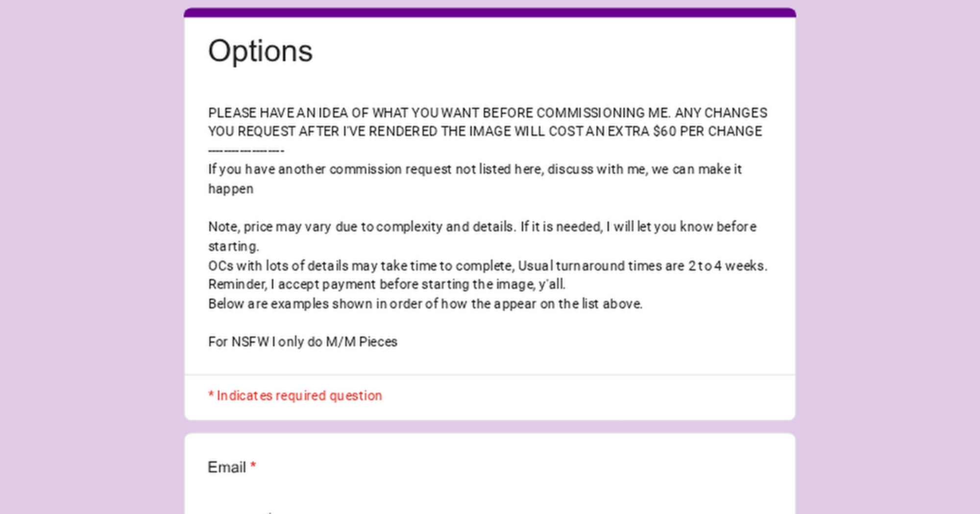
Task: Select the "$60" price text
Action: point(664,132)
